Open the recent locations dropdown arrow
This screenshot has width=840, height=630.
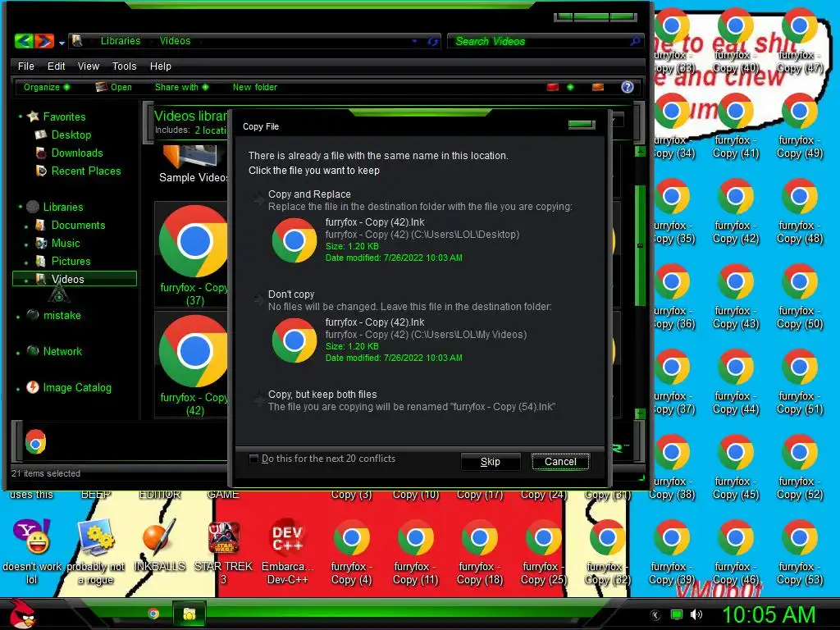(62, 43)
